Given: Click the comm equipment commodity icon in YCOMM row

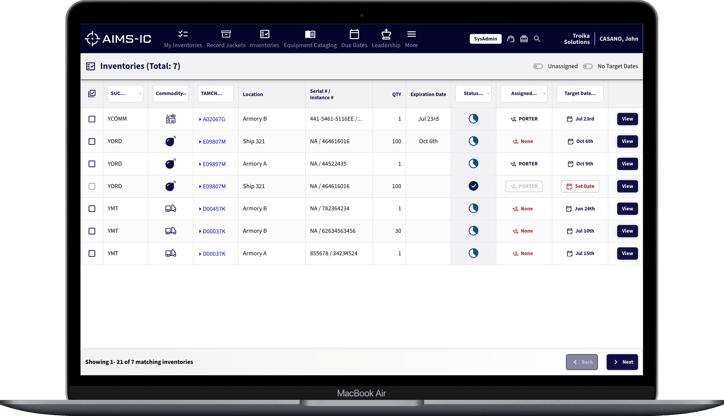Looking at the screenshot, I should tap(171, 119).
